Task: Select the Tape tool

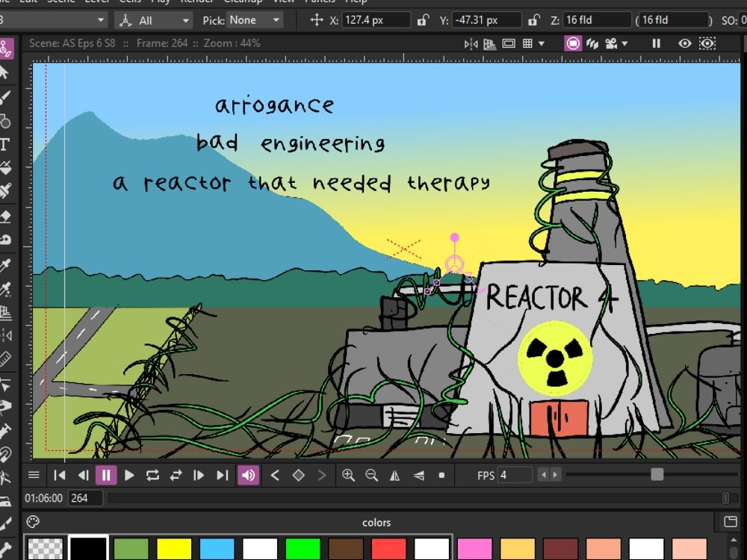Action: point(4,240)
